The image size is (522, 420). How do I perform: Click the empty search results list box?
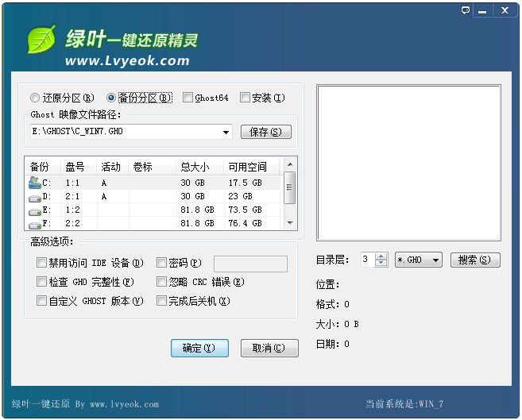tap(409, 163)
